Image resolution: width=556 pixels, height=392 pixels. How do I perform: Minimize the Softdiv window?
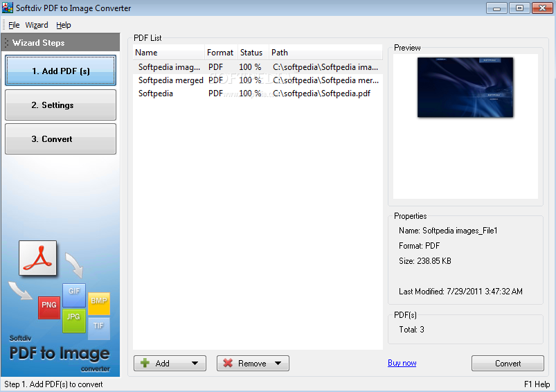click(x=496, y=8)
